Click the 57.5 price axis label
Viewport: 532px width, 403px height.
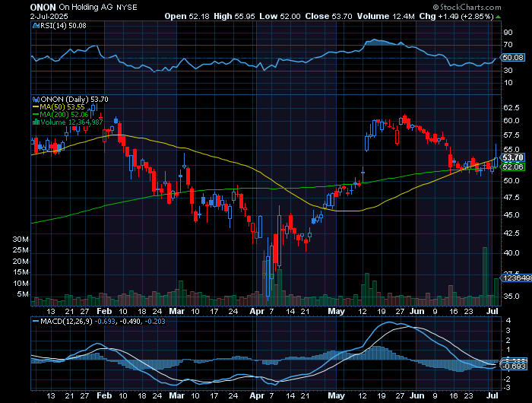pyautogui.click(x=511, y=135)
